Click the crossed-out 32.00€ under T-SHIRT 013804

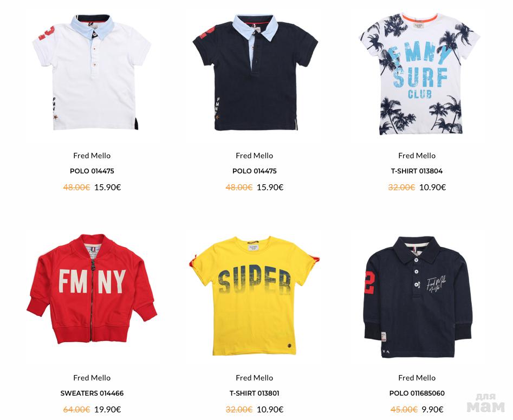click(401, 188)
